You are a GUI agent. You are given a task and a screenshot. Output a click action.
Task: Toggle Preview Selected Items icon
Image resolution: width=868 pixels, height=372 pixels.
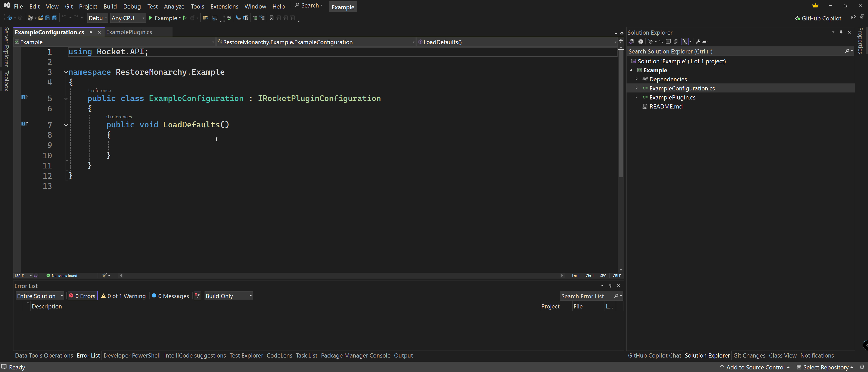click(x=705, y=41)
